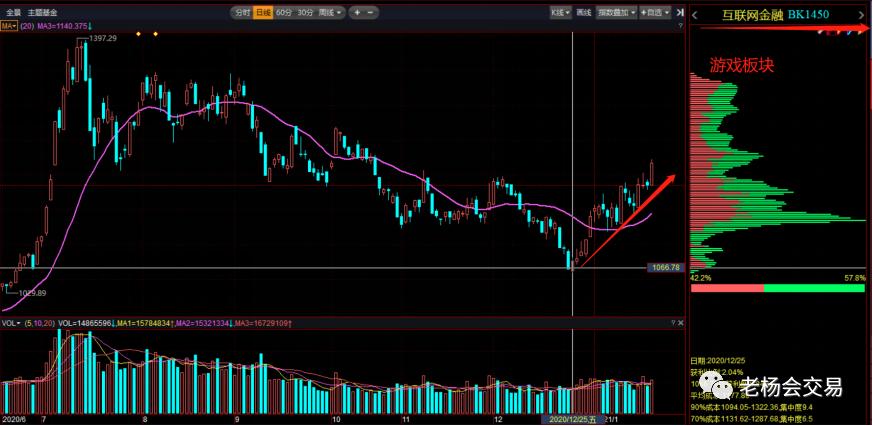873x426 pixels.
Task: Open the K线 chart type dropdown
Action: point(561,12)
